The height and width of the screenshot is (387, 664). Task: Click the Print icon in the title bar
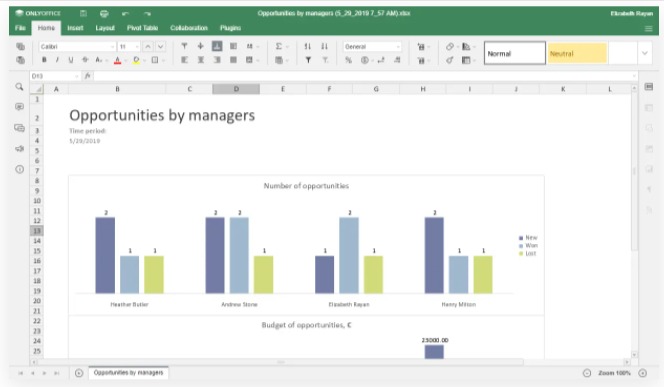(104, 14)
